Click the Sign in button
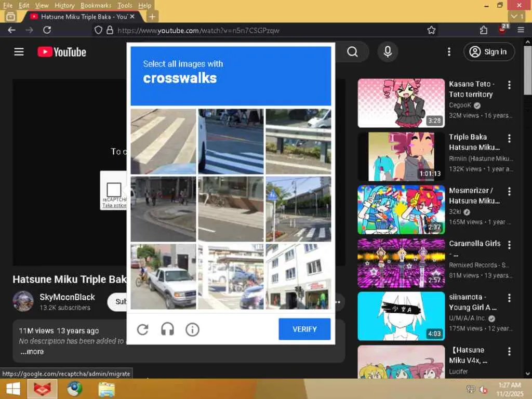The width and height of the screenshot is (532, 399). (x=489, y=52)
